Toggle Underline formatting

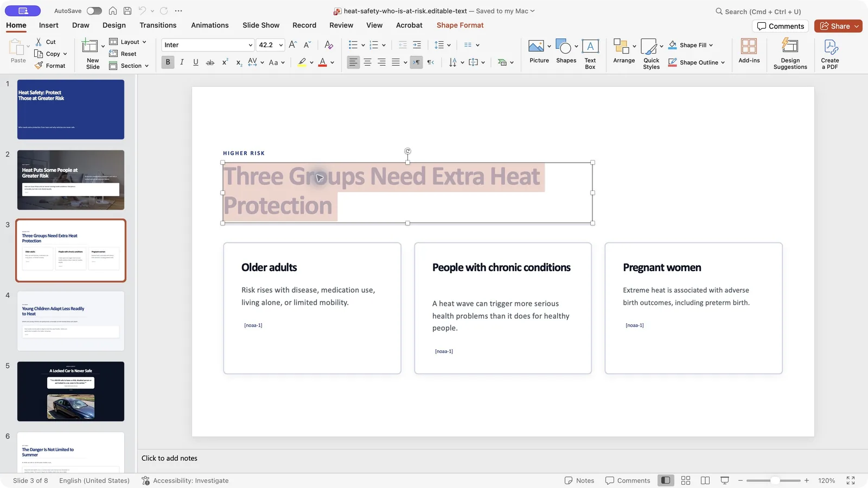click(196, 62)
